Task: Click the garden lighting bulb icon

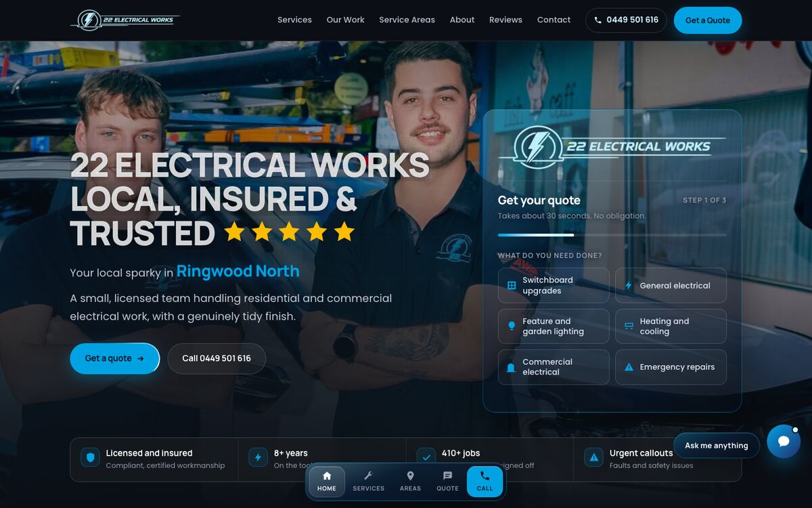Action: (512, 326)
